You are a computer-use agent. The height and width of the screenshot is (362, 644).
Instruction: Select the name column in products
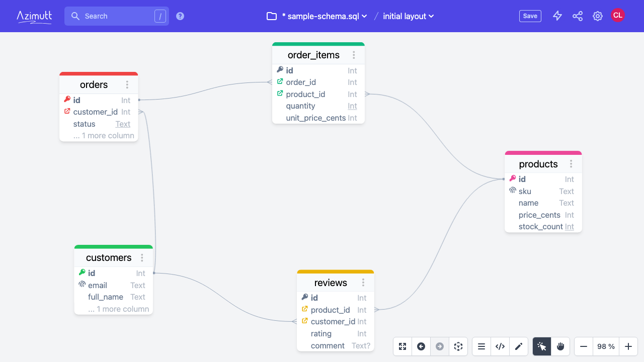pos(543,203)
